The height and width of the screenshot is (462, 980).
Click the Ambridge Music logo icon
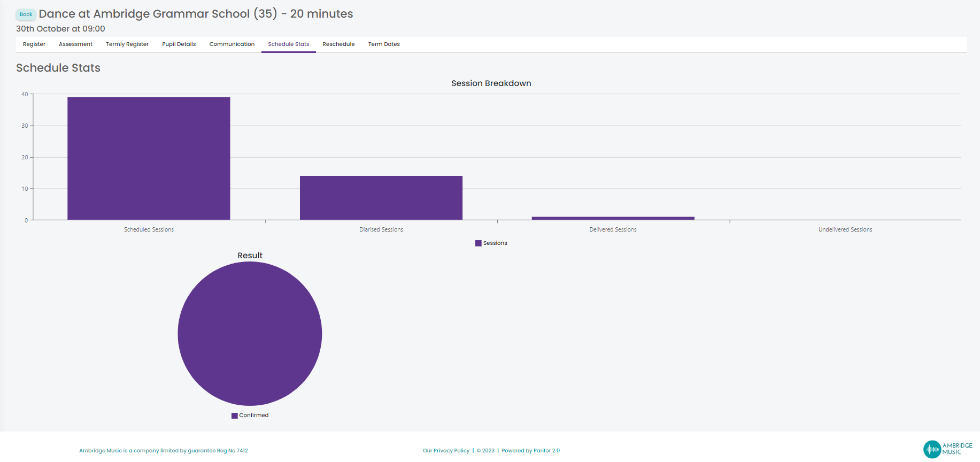coord(932,449)
